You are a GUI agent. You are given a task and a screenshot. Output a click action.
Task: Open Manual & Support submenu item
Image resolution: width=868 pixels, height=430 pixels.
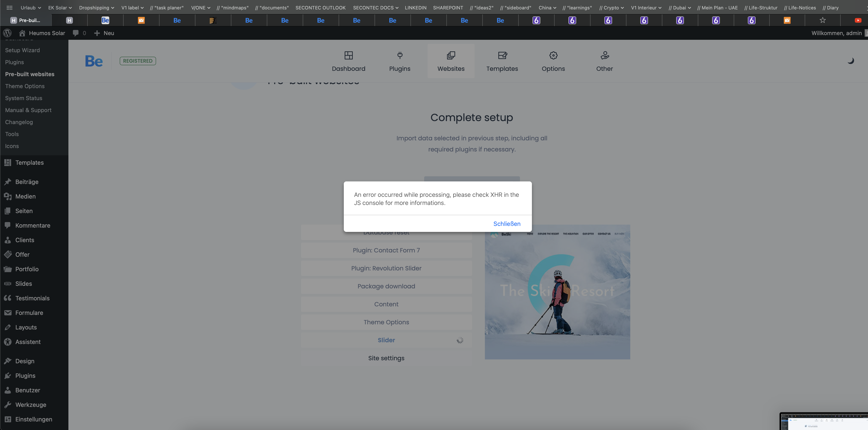28,110
